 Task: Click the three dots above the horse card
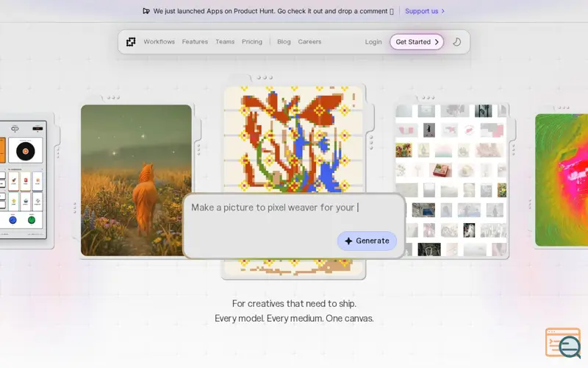point(113,98)
